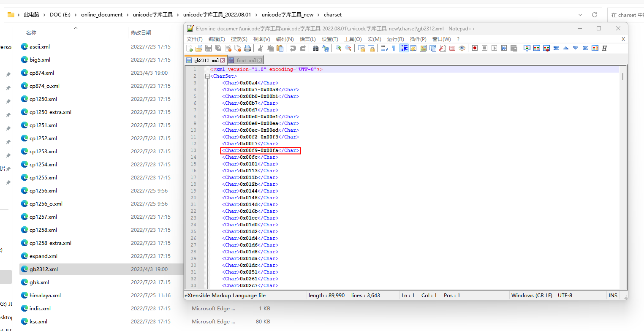Open Find with the binoculars icon
The height and width of the screenshot is (331, 644).
pos(315,48)
